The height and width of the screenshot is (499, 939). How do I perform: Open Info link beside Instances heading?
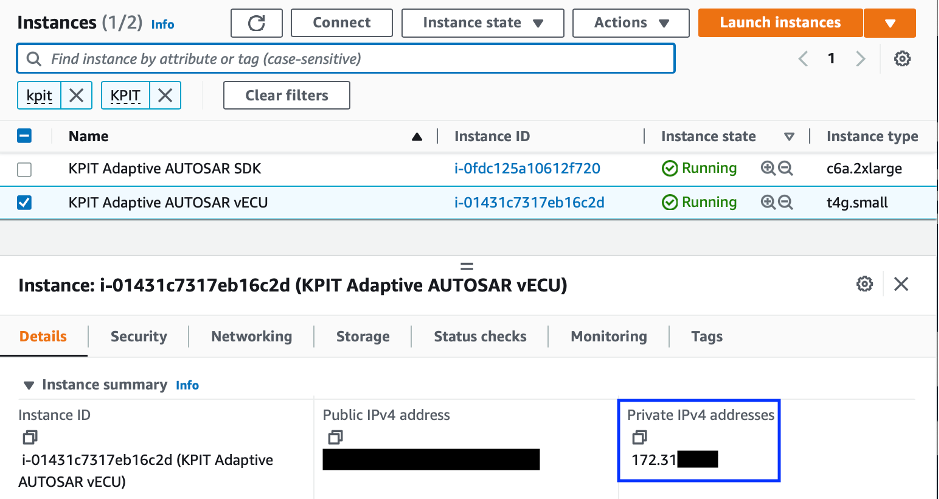point(162,25)
